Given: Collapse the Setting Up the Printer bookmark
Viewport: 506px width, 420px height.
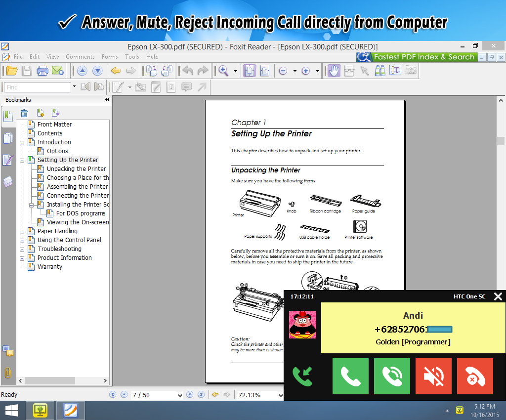Looking at the screenshot, I should tap(22, 160).
